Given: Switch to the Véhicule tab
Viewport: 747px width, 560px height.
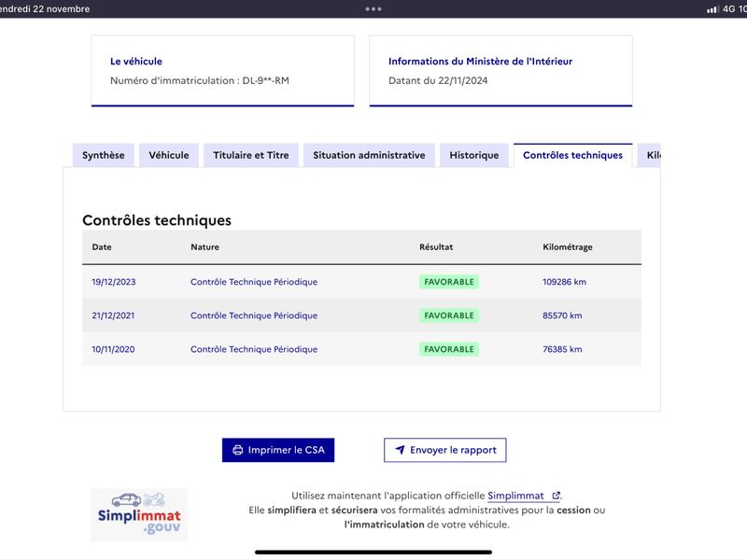Looking at the screenshot, I should [169, 155].
